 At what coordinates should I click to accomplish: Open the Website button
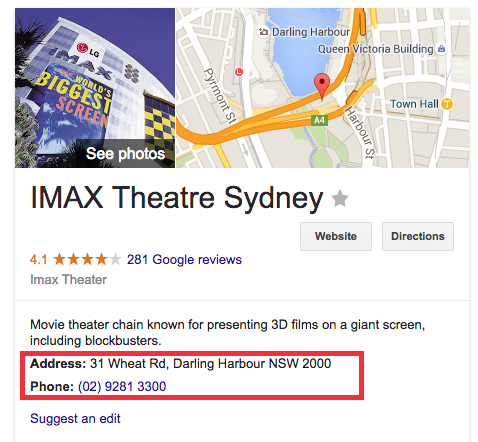pyautogui.click(x=336, y=236)
